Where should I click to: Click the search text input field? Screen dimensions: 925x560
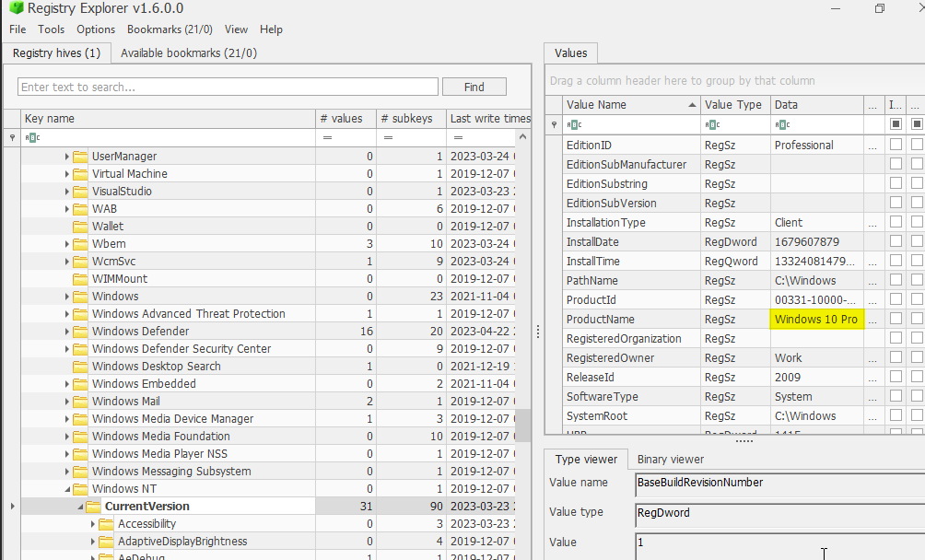tap(228, 87)
